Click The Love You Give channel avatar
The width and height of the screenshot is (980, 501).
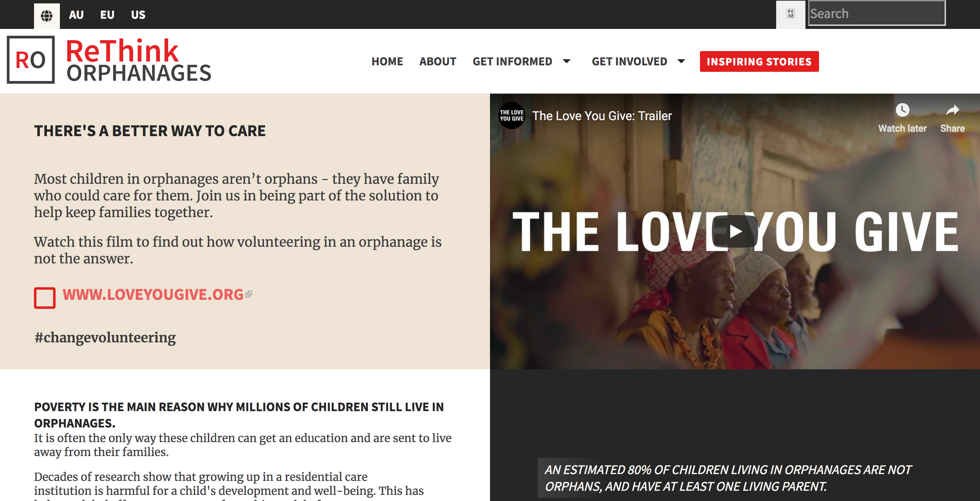click(x=512, y=116)
